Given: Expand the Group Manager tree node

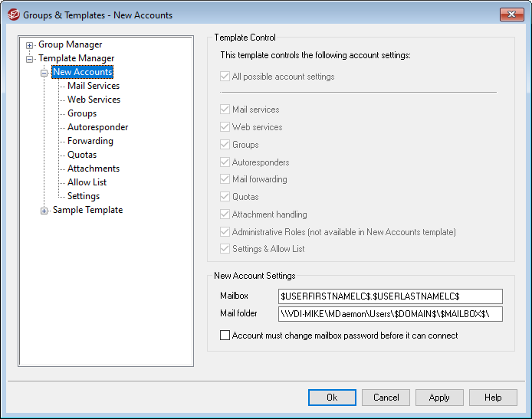Looking at the screenshot, I should (30, 45).
